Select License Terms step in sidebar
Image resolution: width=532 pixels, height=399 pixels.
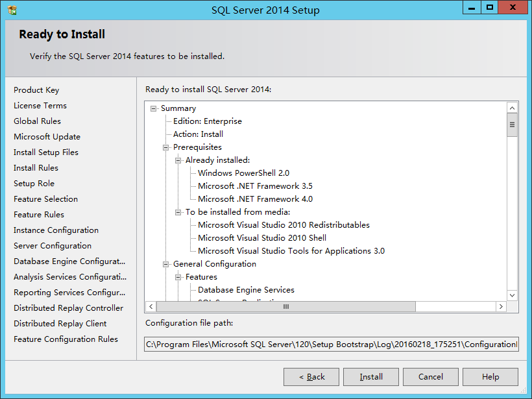(40, 106)
